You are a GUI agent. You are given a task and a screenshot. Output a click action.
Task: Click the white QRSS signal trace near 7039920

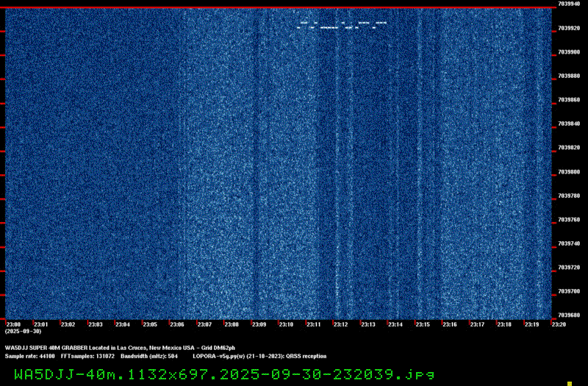(x=342, y=25)
